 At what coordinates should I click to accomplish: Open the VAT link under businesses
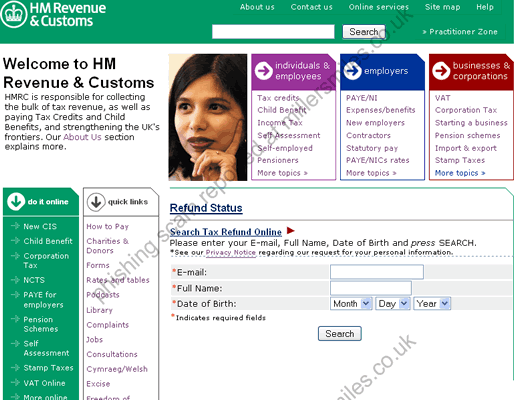443,98
